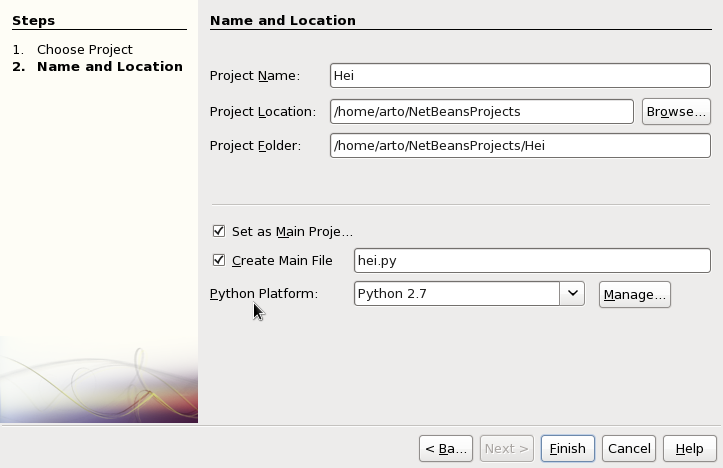The image size is (723, 468).
Task: Open Browse to pick project location
Action: coord(676,112)
